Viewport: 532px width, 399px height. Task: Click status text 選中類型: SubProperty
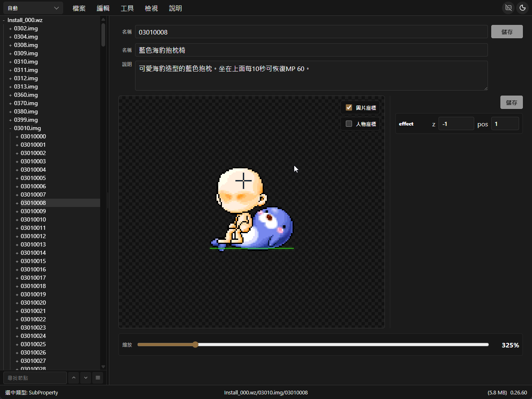(x=32, y=392)
